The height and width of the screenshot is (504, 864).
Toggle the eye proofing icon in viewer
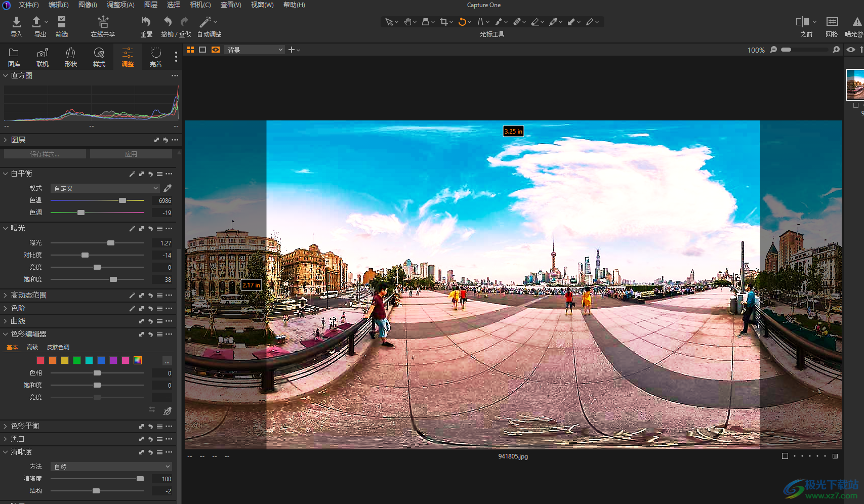(x=851, y=50)
